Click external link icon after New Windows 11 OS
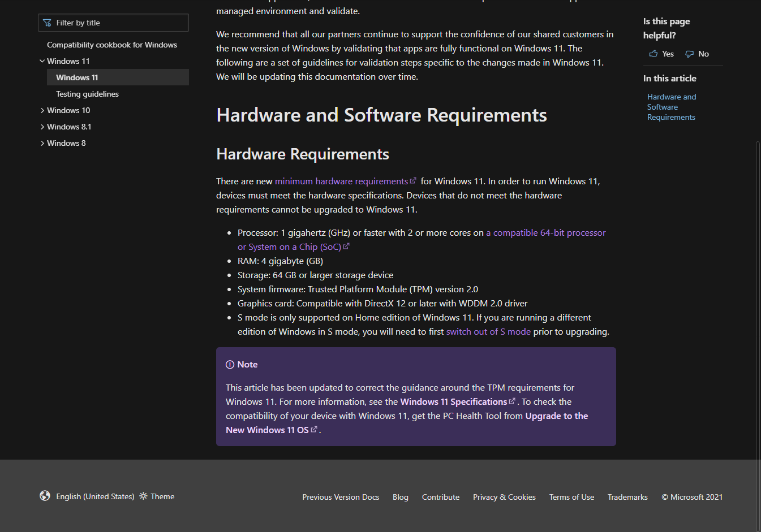The height and width of the screenshot is (532, 761). pos(314,429)
